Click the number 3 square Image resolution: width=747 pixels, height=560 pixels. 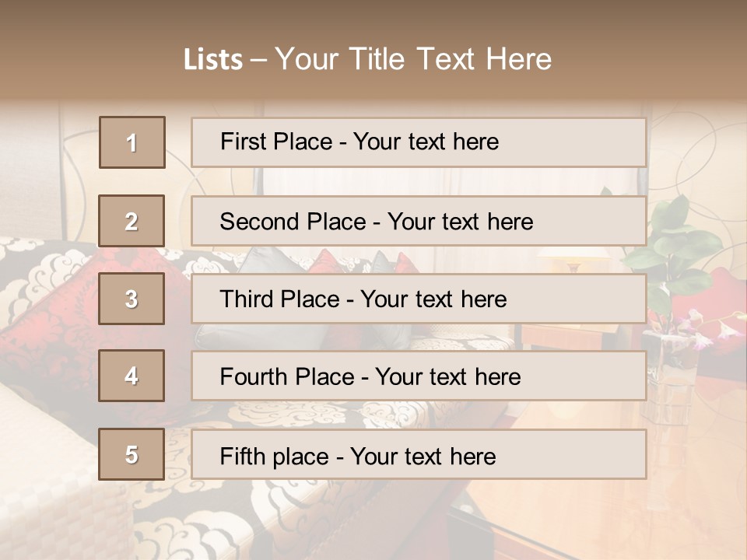pos(132,299)
